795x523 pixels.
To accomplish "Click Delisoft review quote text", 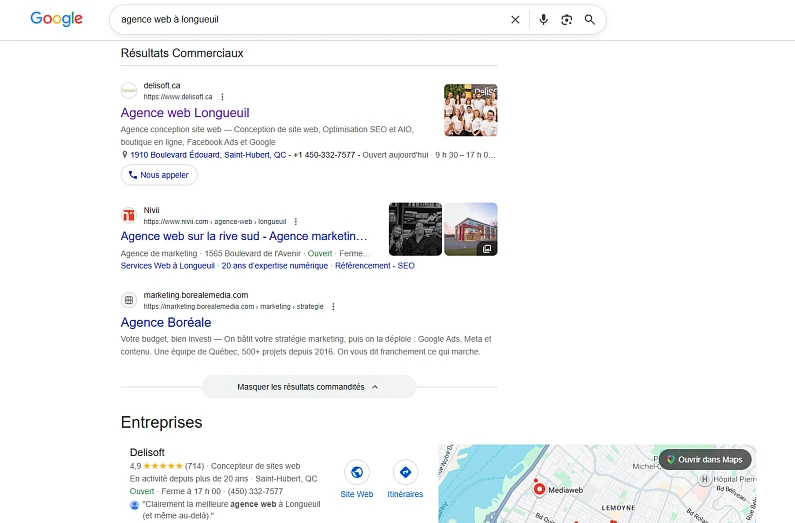I will tap(231, 510).
